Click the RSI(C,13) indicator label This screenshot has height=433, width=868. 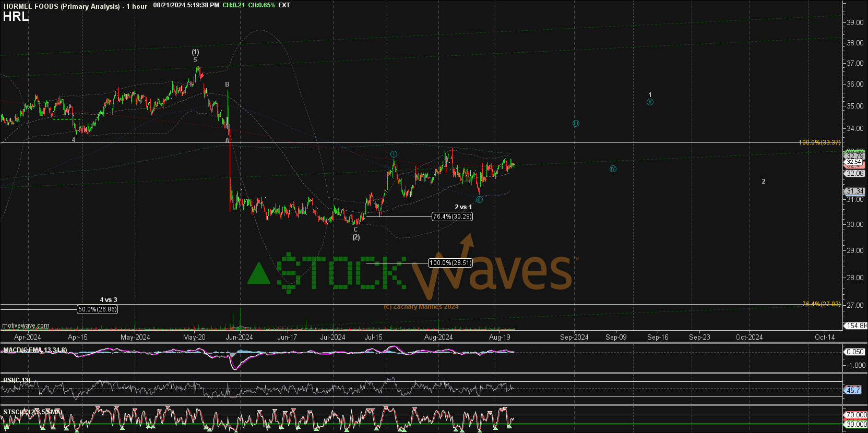coord(17,380)
